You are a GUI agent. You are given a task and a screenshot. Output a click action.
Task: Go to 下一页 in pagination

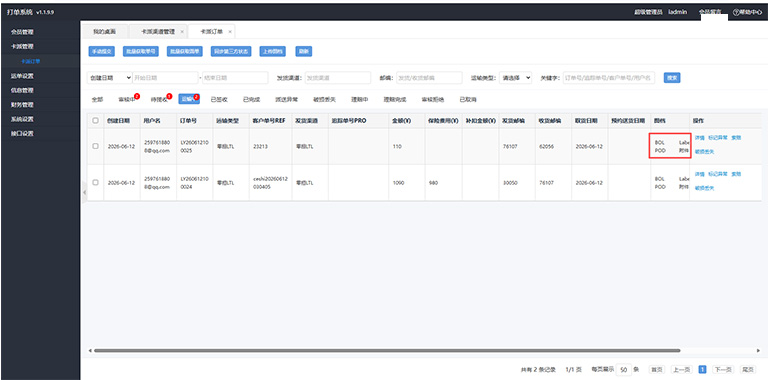tap(722, 369)
